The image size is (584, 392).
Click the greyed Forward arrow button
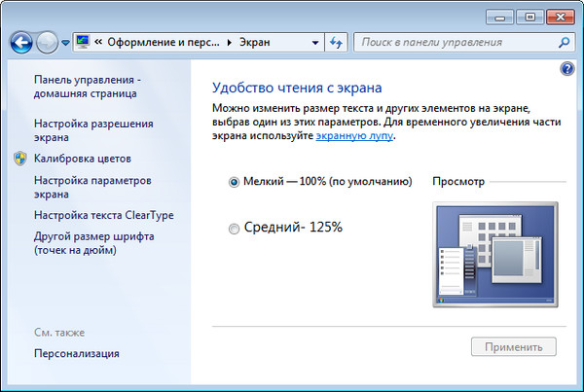coord(47,43)
